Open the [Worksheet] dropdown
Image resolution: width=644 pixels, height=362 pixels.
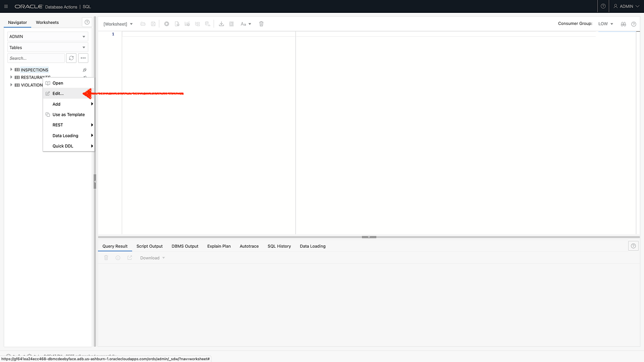click(118, 24)
